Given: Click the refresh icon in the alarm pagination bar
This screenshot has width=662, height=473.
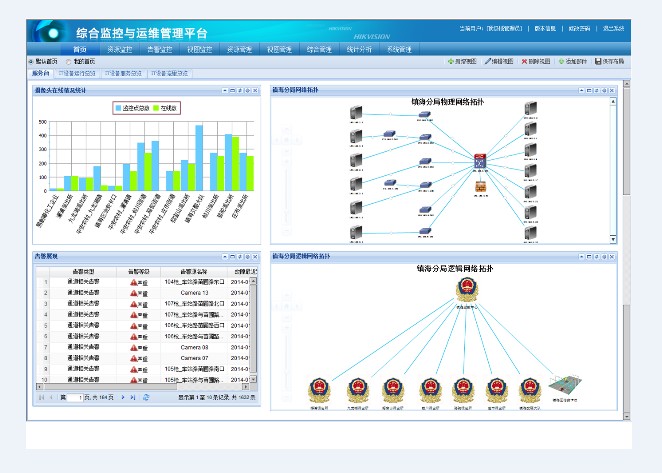Looking at the screenshot, I should tap(146, 397).
